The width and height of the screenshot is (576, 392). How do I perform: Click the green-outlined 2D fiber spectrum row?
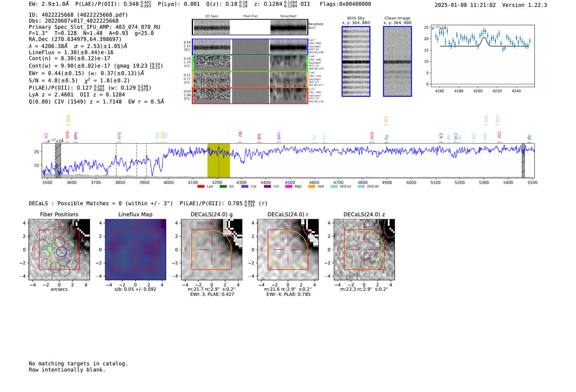point(250,63)
